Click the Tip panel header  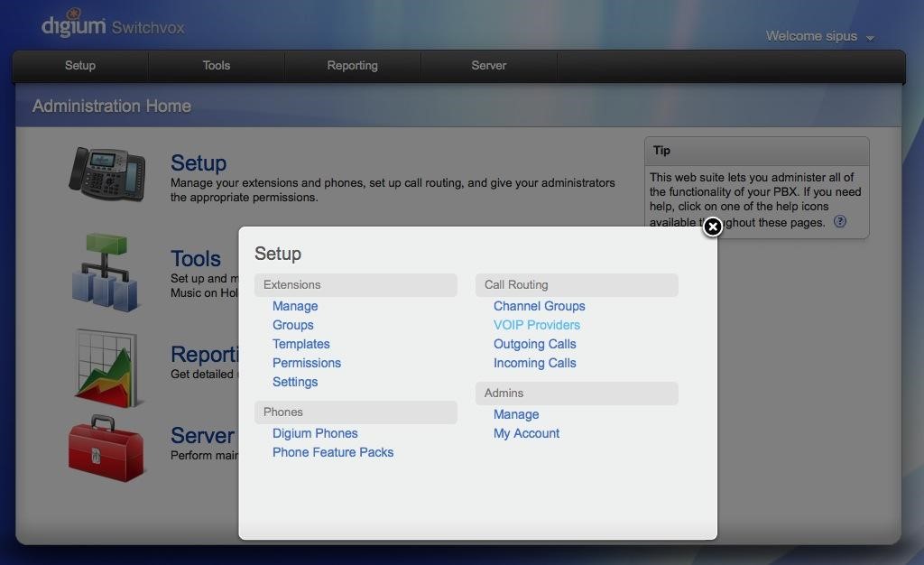tap(757, 151)
